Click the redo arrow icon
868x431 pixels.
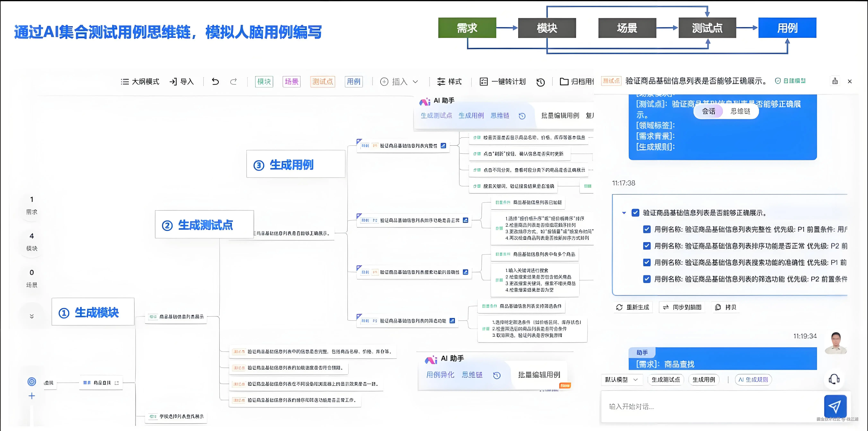tap(234, 81)
